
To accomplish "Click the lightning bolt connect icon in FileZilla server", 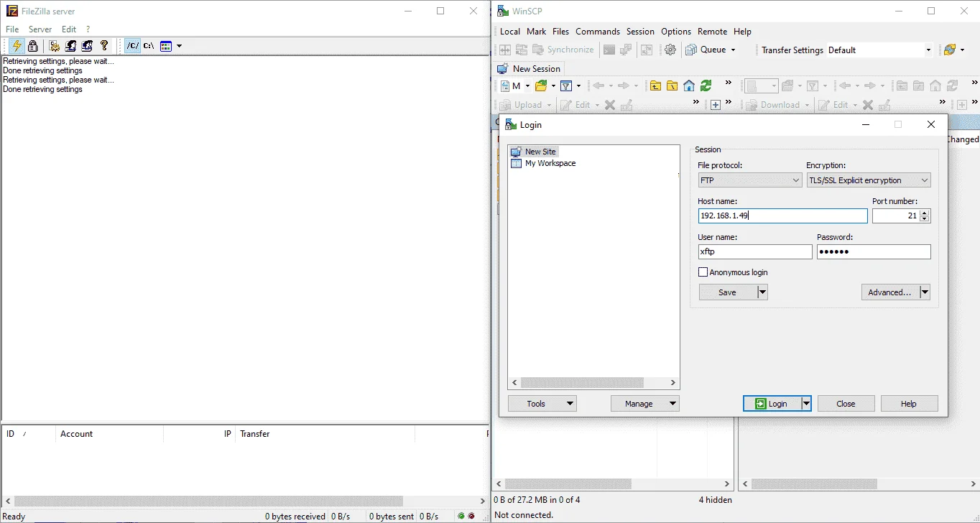I will [x=16, y=46].
